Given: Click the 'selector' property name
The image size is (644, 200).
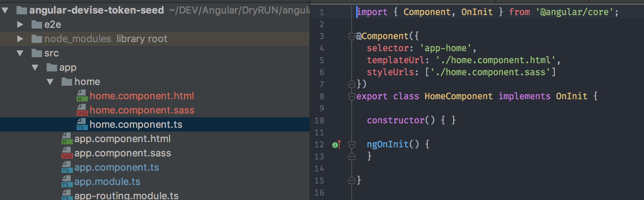Looking at the screenshot, I should tap(388, 48).
